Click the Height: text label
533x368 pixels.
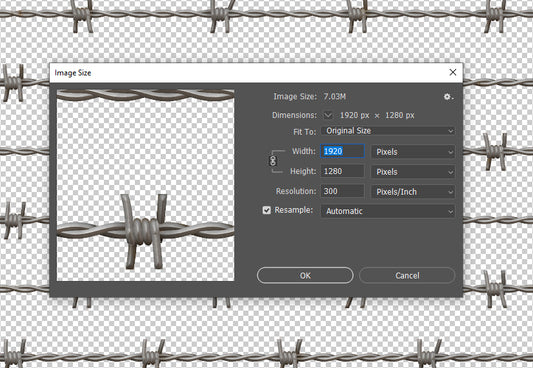coord(303,171)
